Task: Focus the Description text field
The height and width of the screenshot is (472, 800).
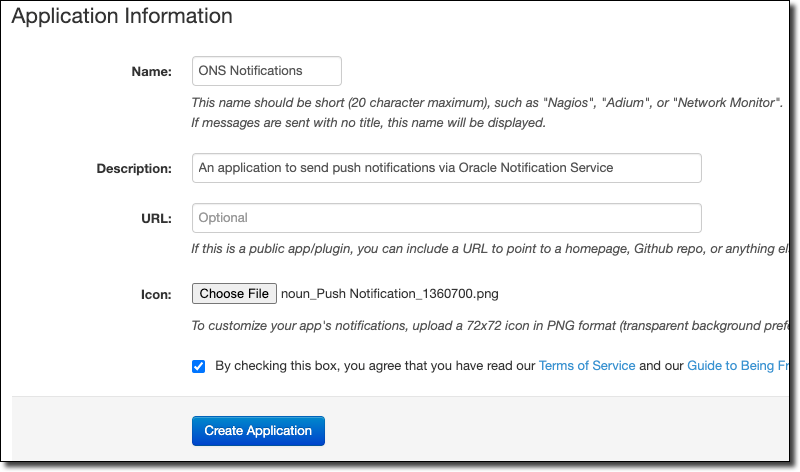Action: tap(446, 168)
